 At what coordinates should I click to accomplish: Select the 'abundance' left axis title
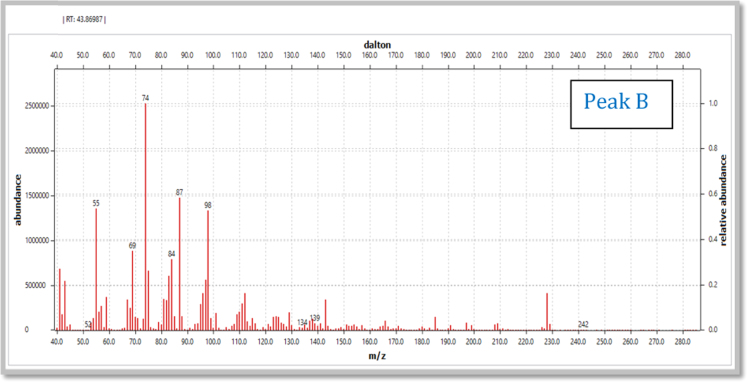(18, 200)
